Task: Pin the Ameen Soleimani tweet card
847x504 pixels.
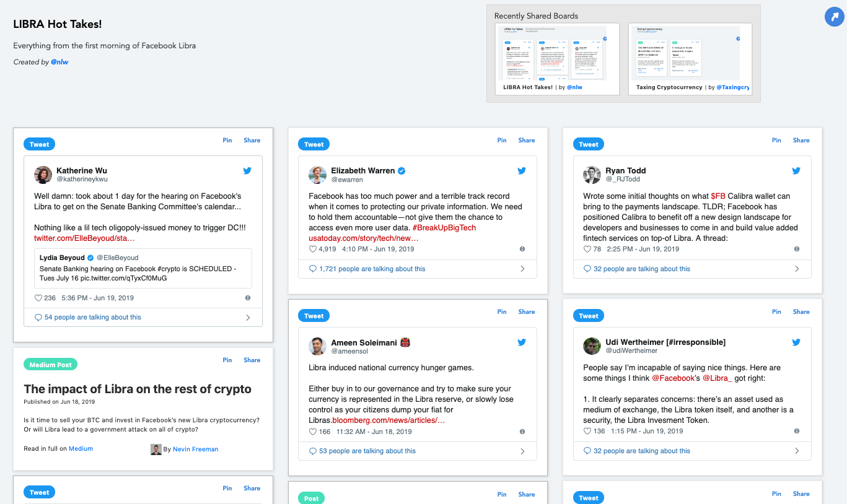Action: [x=502, y=312]
